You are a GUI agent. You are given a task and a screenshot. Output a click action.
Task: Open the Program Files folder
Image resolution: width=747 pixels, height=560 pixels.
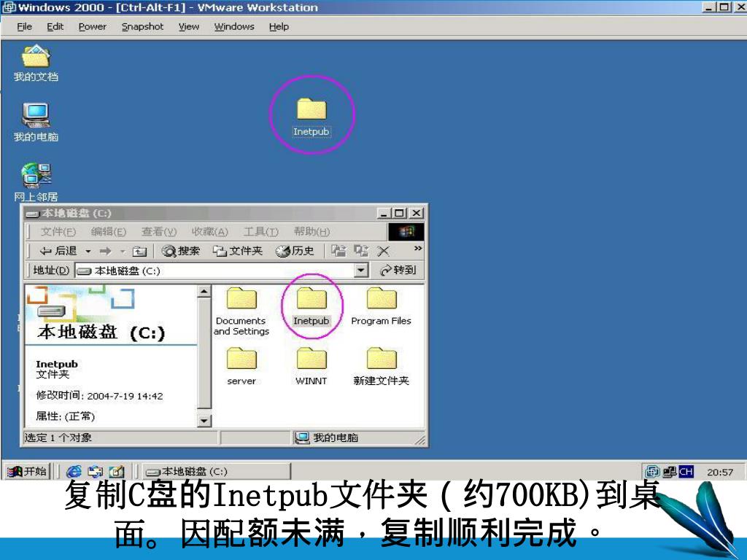tap(381, 307)
